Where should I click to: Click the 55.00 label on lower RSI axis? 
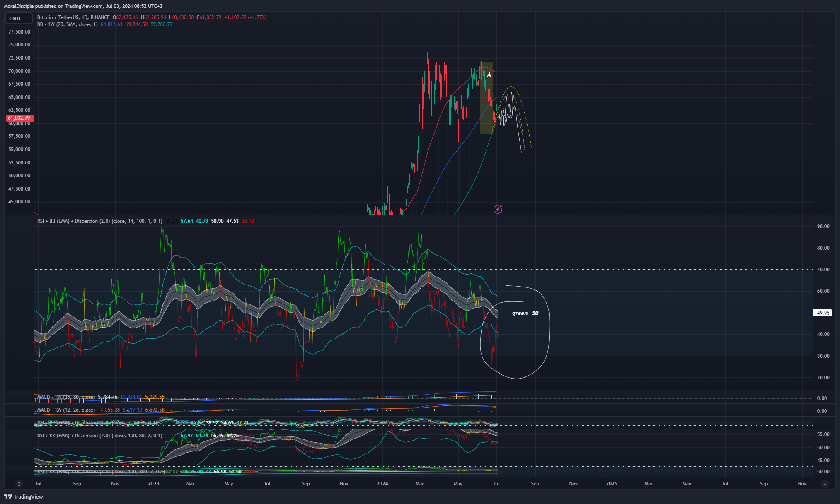point(823,434)
